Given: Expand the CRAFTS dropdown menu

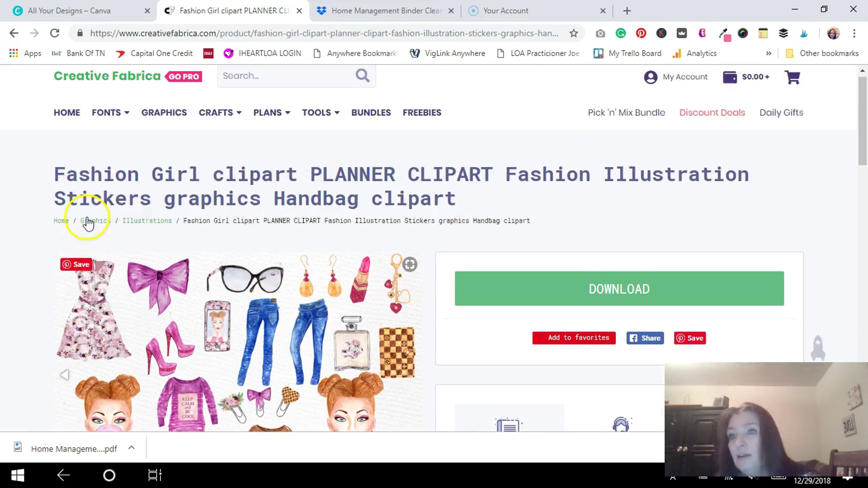Looking at the screenshot, I should click(x=220, y=113).
